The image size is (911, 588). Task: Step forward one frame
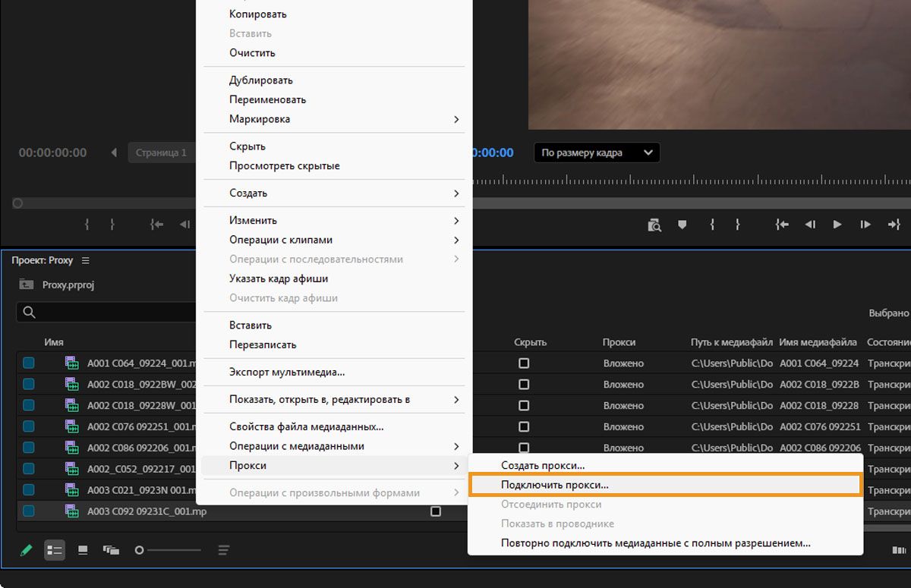tap(865, 225)
